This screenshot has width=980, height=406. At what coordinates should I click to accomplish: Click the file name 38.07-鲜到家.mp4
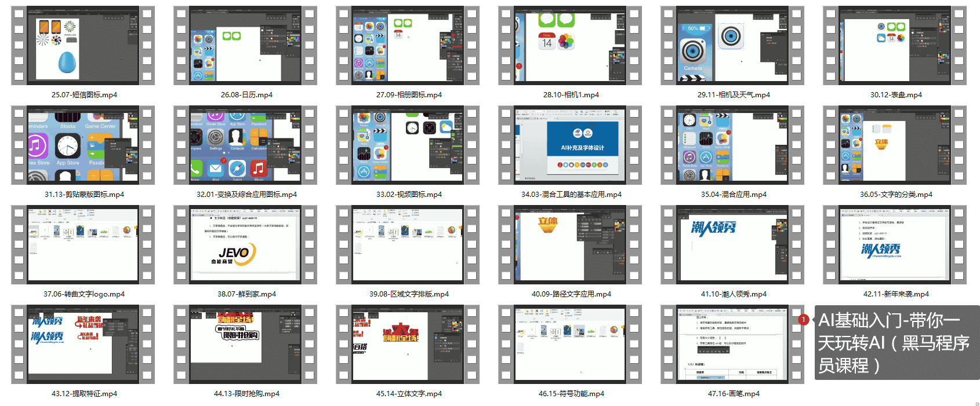point(246,294)
